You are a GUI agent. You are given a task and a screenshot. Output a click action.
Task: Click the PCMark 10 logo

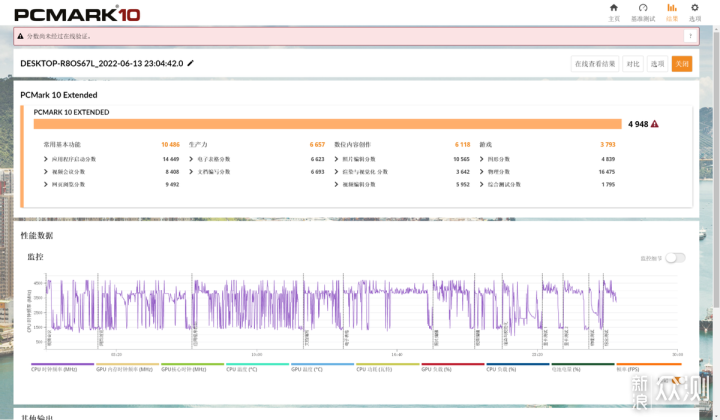tap(77, 14)
